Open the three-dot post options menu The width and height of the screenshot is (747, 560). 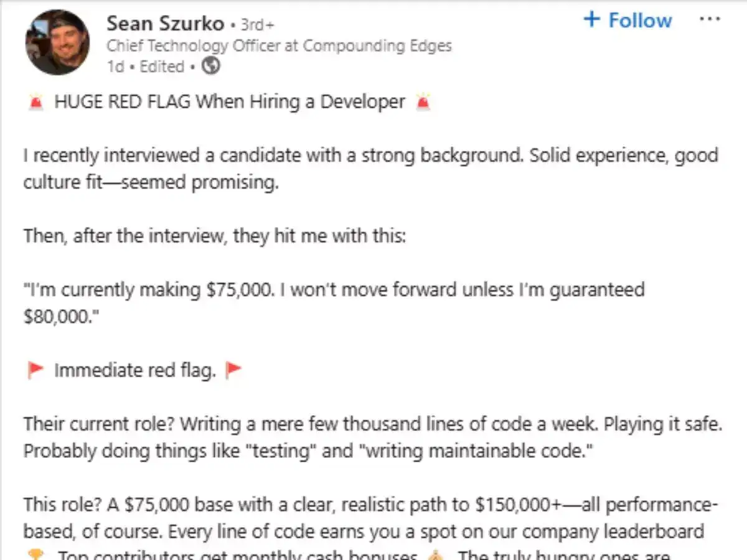click(x=710, y=19)
